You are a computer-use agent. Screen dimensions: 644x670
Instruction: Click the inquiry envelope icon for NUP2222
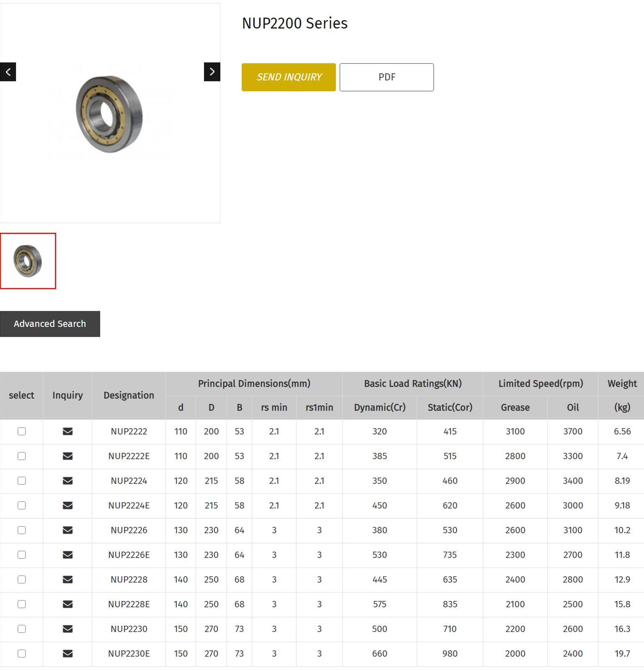(x=67, y=431)
